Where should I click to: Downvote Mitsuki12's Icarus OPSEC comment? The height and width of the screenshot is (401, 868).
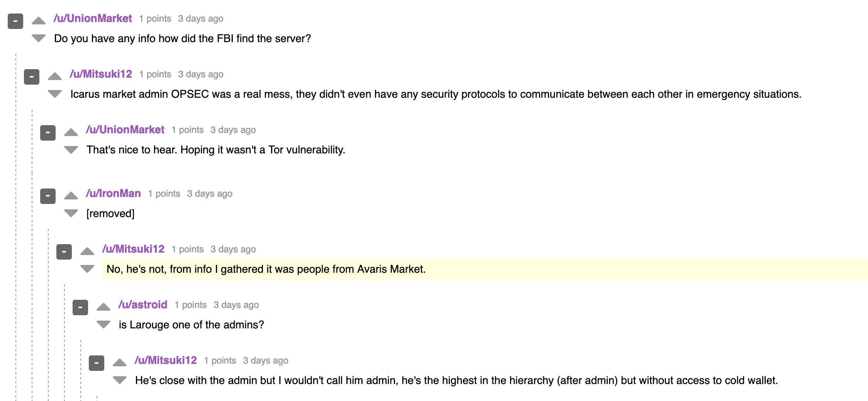click(55, 93)
